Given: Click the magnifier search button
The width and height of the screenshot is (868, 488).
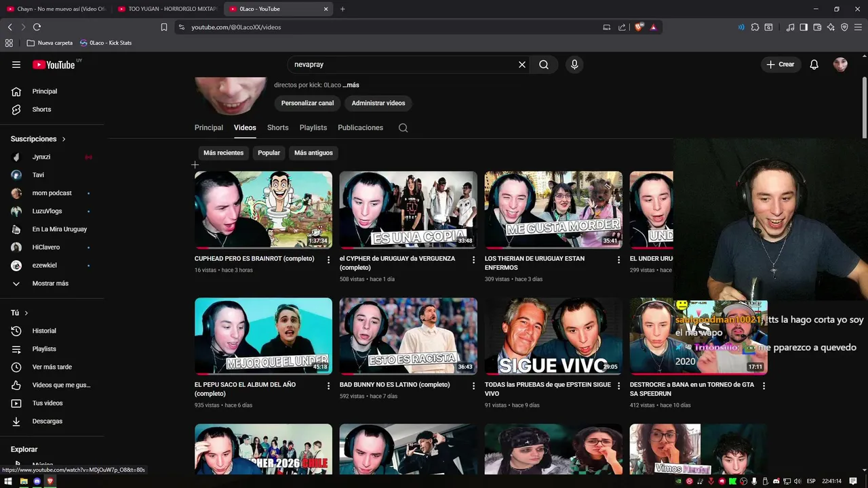Looking at the screenshot, I should (x=544, y=64).
